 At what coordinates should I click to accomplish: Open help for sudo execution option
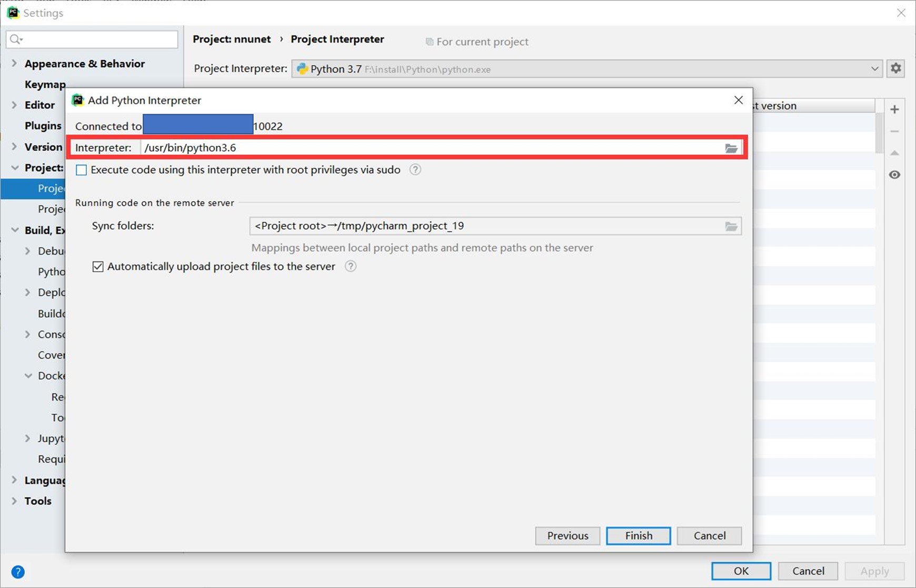(x=415, y=170)
